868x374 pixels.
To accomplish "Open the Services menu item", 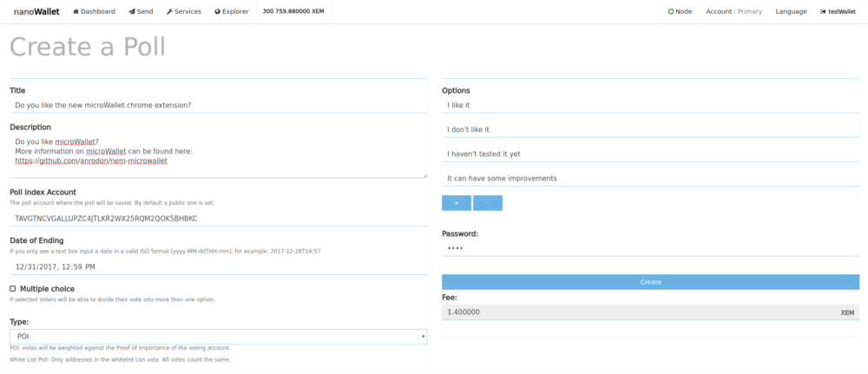I will [184, 11].
